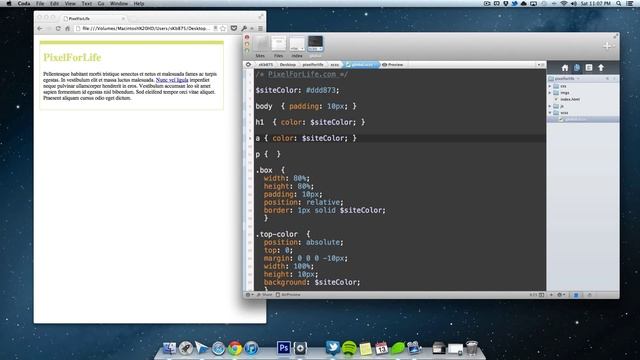640x360 pixels.
Task: Click the scss path segment
Action: point(335,64)
